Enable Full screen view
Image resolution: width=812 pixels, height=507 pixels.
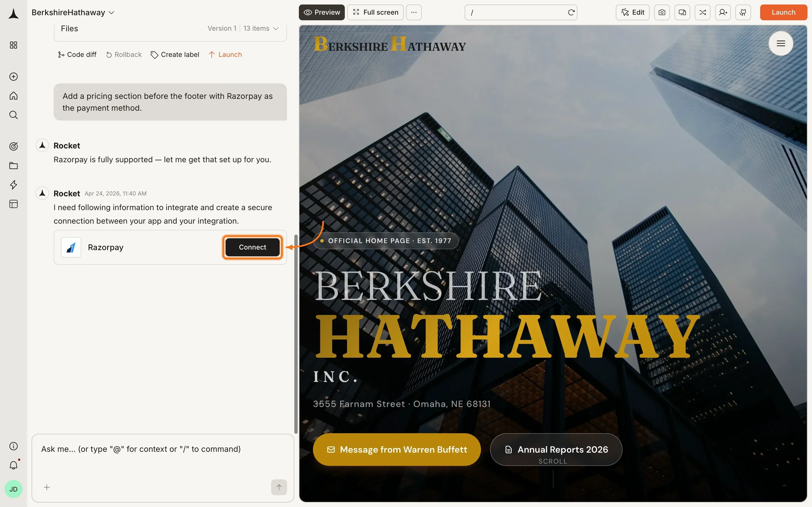point(375,12)
